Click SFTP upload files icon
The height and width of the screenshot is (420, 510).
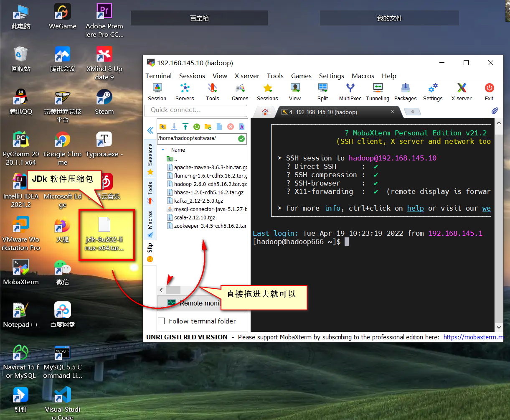coord(185,127)
